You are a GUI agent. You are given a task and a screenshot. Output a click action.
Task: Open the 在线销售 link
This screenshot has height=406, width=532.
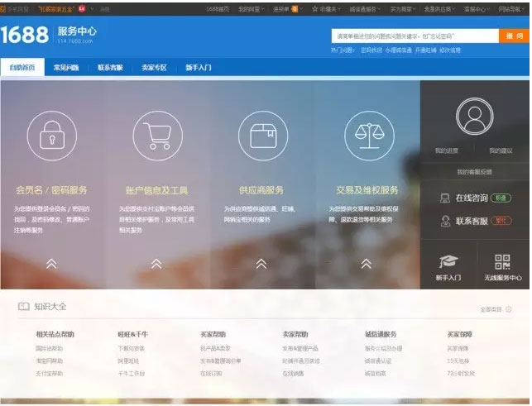pos(293,374)
